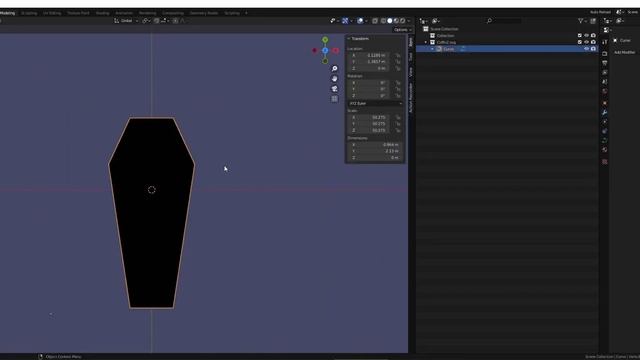The image size is (640, 360).
Task: Switch to the Texture Paint workspace tab
Action: pos(78,13)
